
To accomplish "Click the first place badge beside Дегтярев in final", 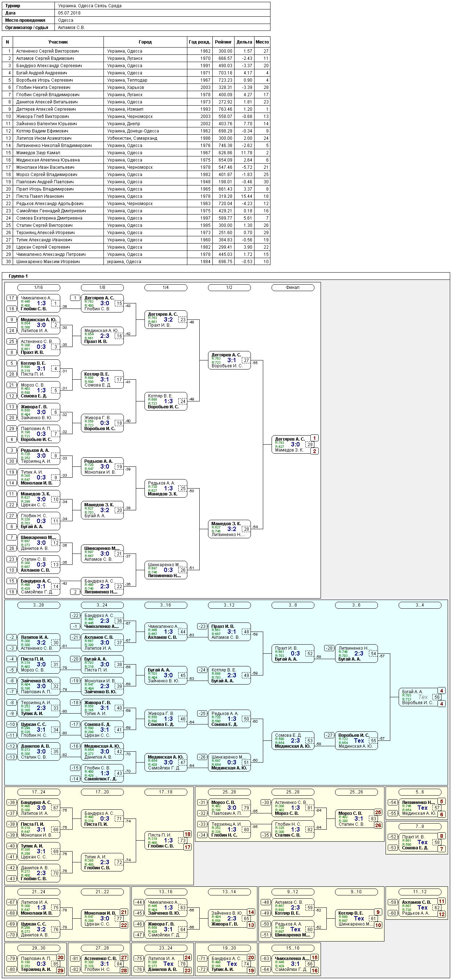I will [314, 438].
